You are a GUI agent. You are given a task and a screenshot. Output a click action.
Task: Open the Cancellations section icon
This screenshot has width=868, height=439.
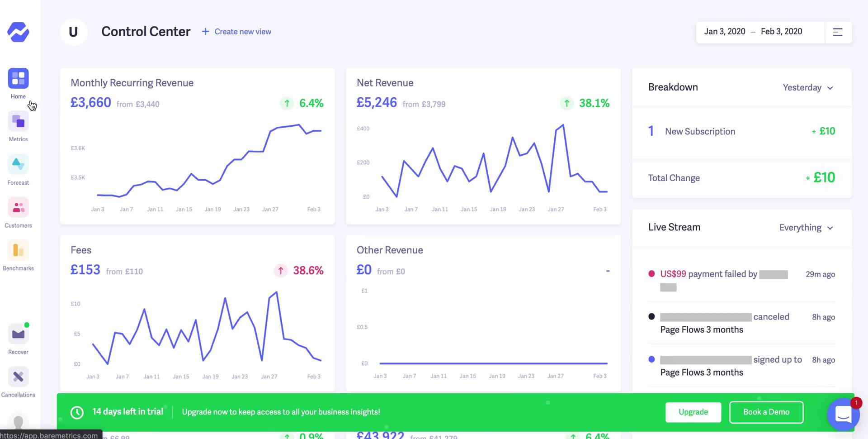coord(18,377)
